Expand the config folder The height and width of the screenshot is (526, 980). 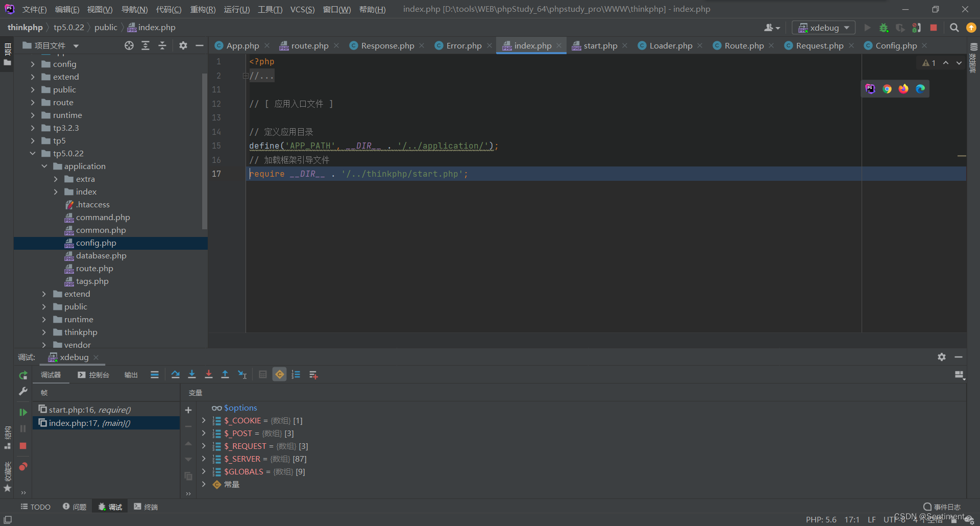pyautogui.click(x=33, y=64)
